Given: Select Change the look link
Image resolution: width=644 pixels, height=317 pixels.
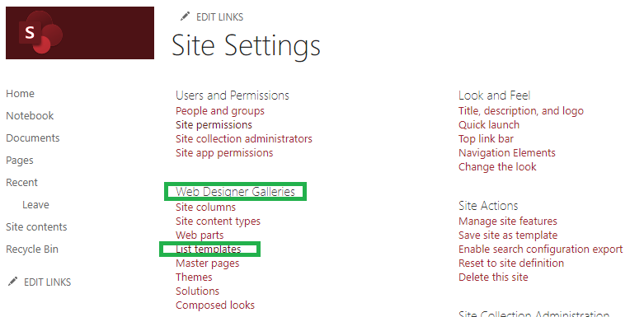Looking at the screenshot, I should 497,166.
